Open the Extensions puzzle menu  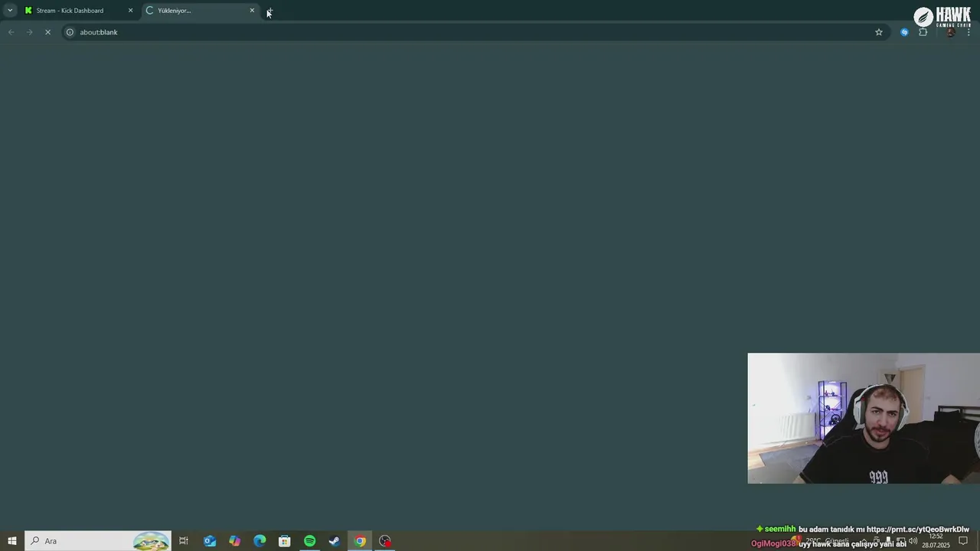pyautogui.click(x=923, y=32)
